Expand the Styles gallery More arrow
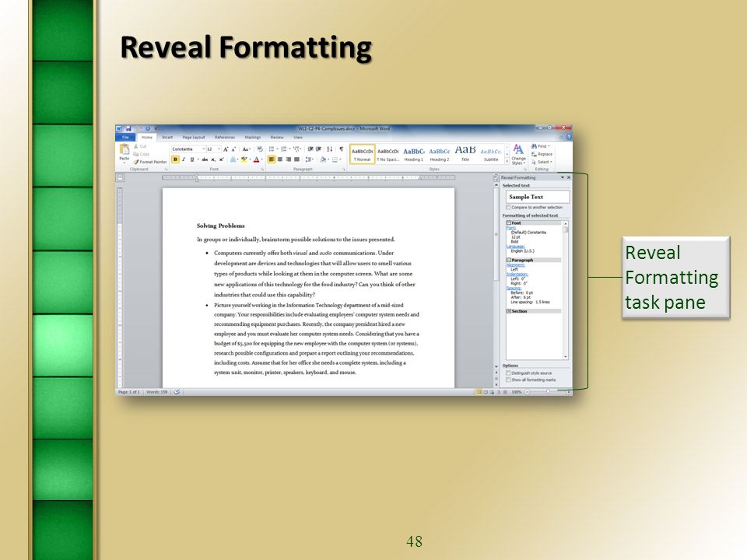 point(507,163)
